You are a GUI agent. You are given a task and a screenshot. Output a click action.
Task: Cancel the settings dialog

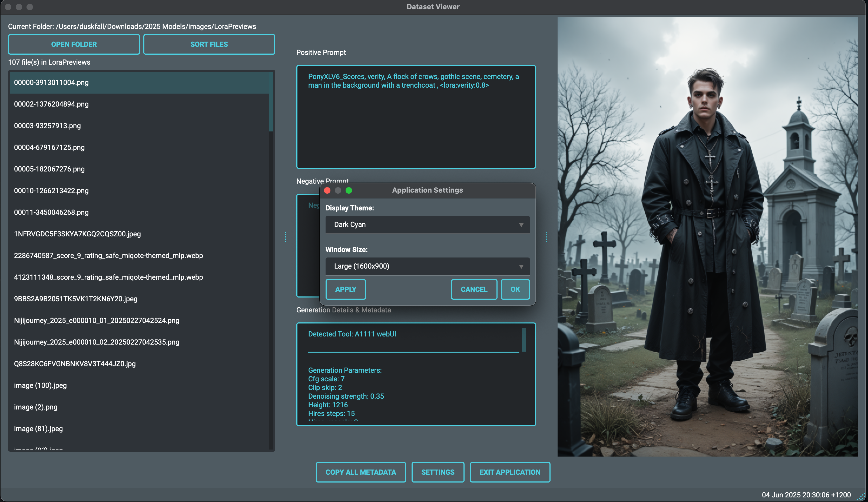(473, 289)
